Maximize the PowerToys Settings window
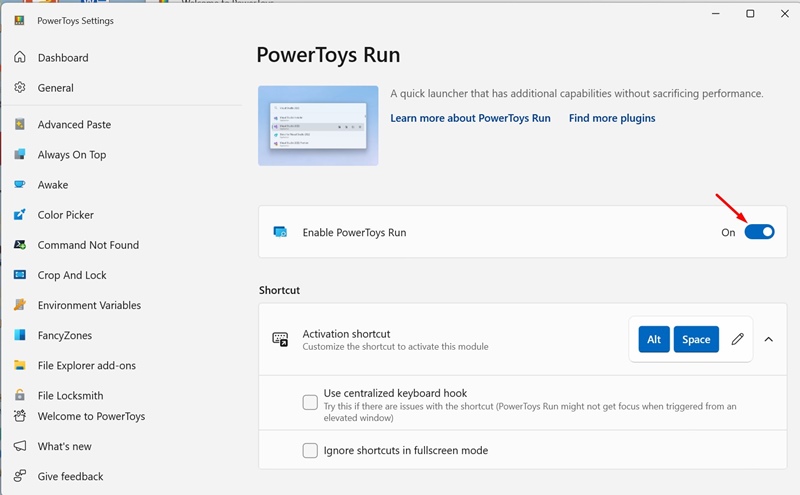 [x=750, y=14]
